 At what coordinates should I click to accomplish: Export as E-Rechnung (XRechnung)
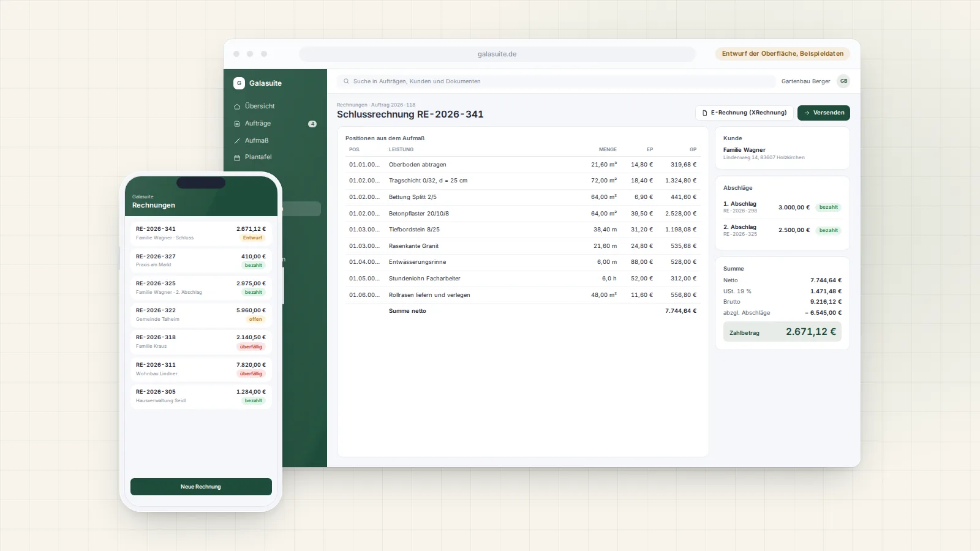click(x=744, y=113)
